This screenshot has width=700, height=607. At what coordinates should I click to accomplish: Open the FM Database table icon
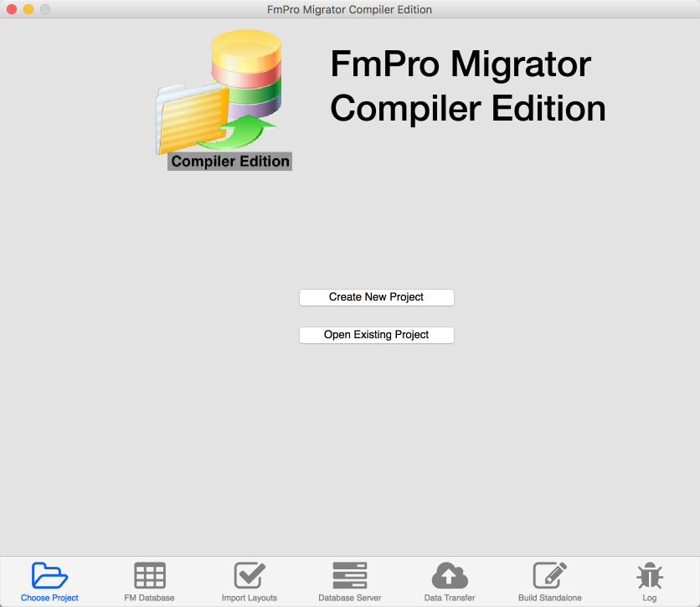[150, 576]
